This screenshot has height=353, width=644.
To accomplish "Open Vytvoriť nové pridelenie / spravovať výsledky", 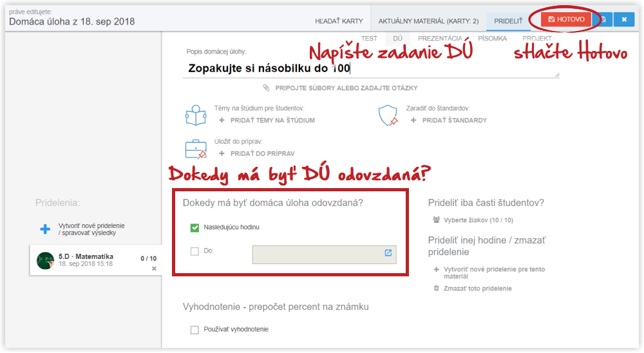I will pos(91,229).
